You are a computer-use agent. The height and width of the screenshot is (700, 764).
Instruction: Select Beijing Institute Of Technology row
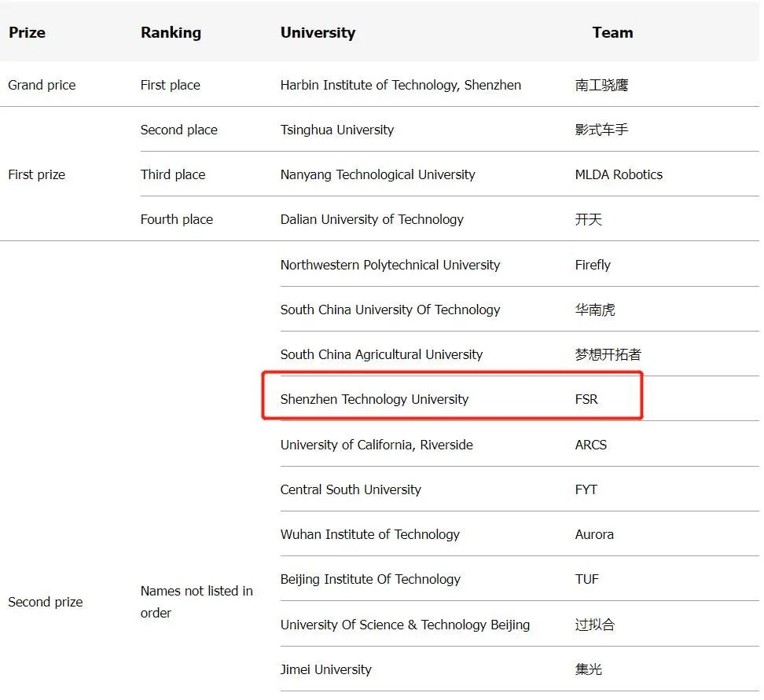tap(370, 579)
